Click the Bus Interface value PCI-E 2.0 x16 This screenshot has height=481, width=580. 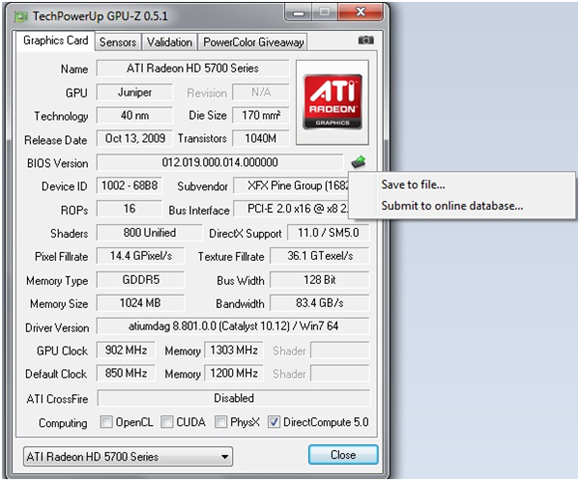[x=291, y=209]
